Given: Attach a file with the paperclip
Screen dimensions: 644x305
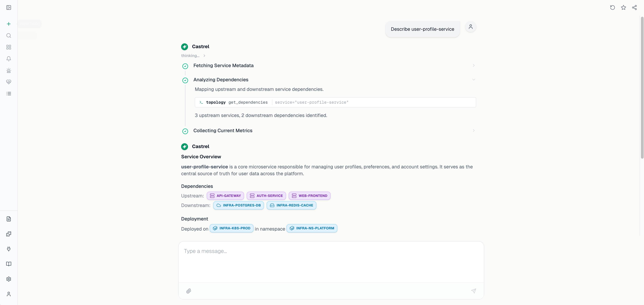Looking at the screenshot, I should tap(189, 291).
